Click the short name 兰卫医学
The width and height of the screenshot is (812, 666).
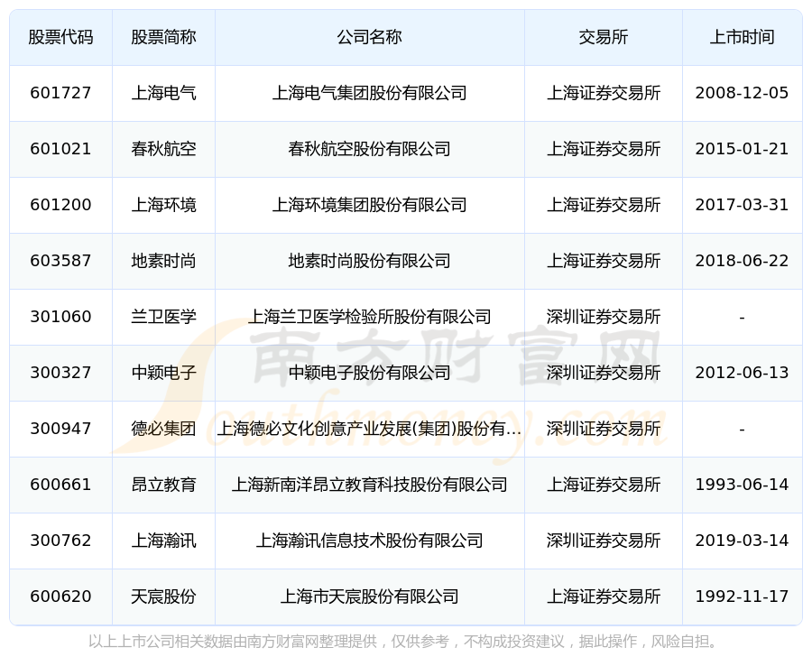click(163, 317)
